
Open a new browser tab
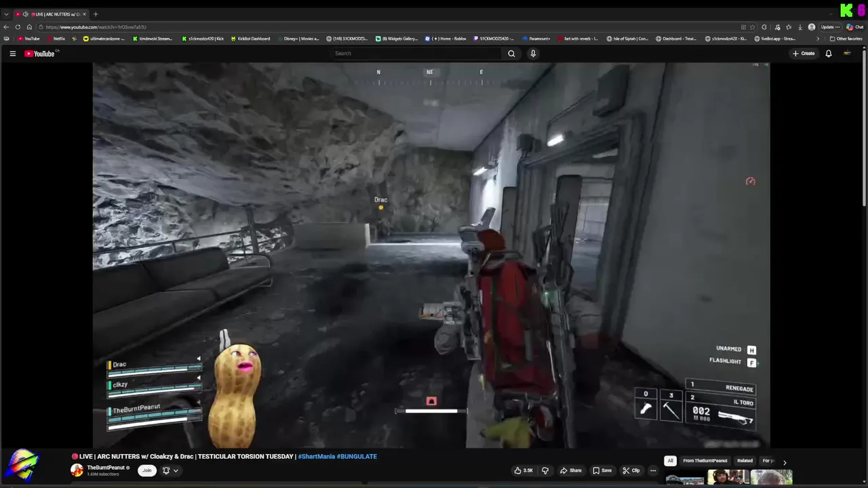pos(96,14)
